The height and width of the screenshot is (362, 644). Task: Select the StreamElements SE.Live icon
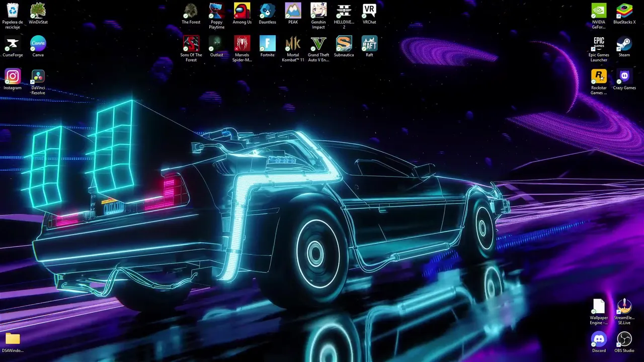point(624,306)
